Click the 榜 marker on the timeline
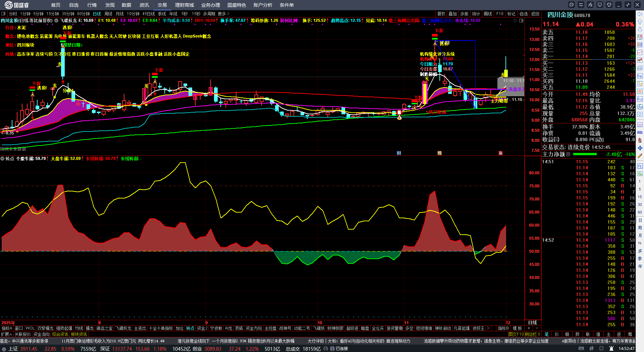Screen dimensions: 644x352 point(439,153)
